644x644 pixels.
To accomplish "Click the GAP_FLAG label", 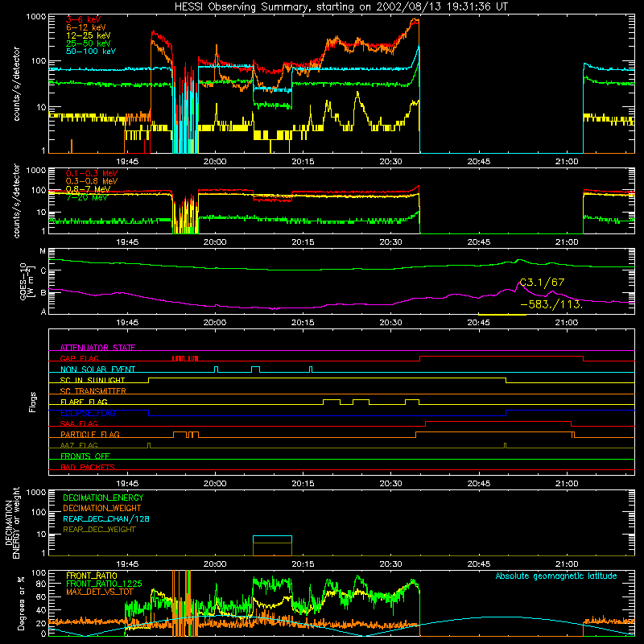I will click(79, 358).
